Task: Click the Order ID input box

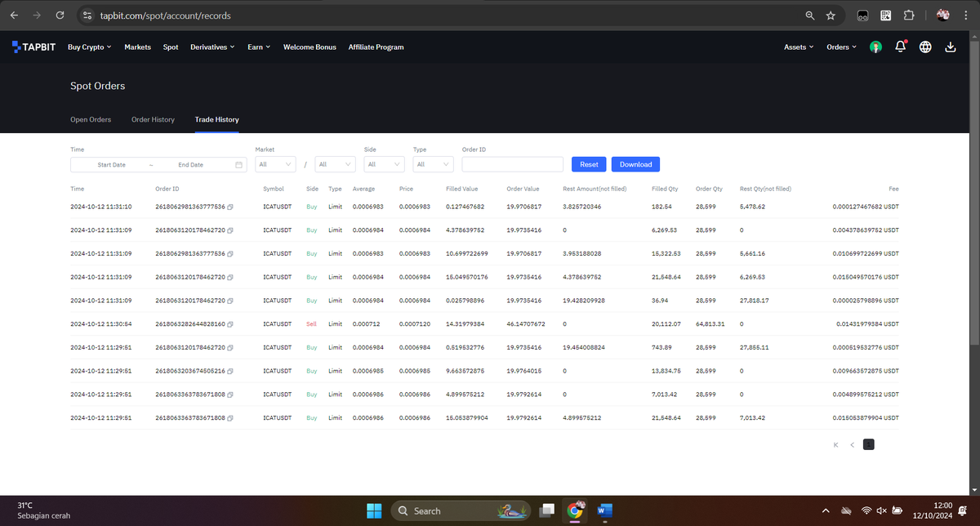Action: point(513,164)
